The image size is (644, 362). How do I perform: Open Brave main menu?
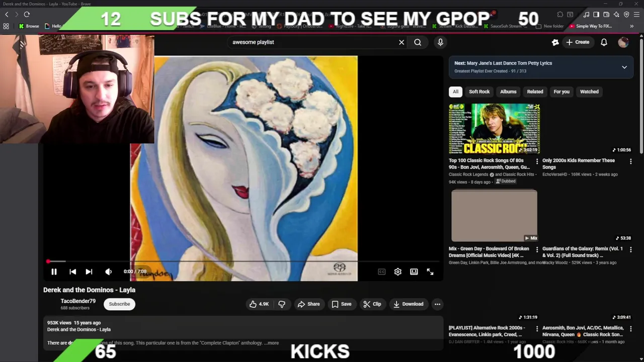pos(636,15)
